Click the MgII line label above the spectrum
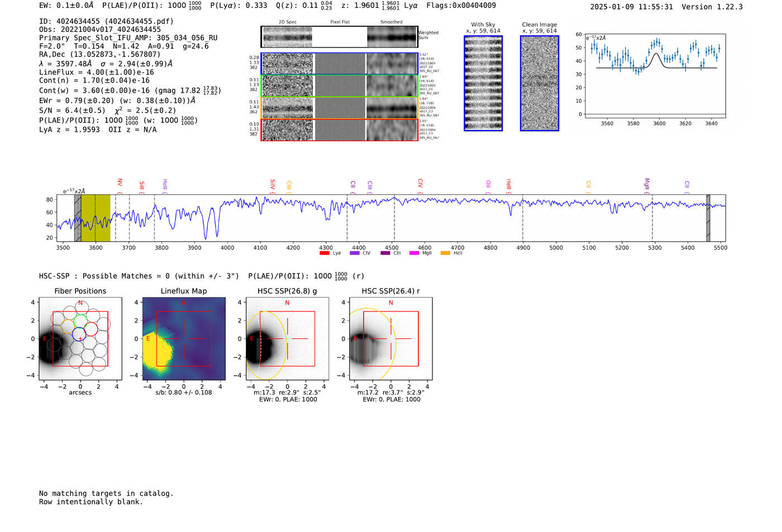Viewport: 782px width, 532px height. [647, 184]
